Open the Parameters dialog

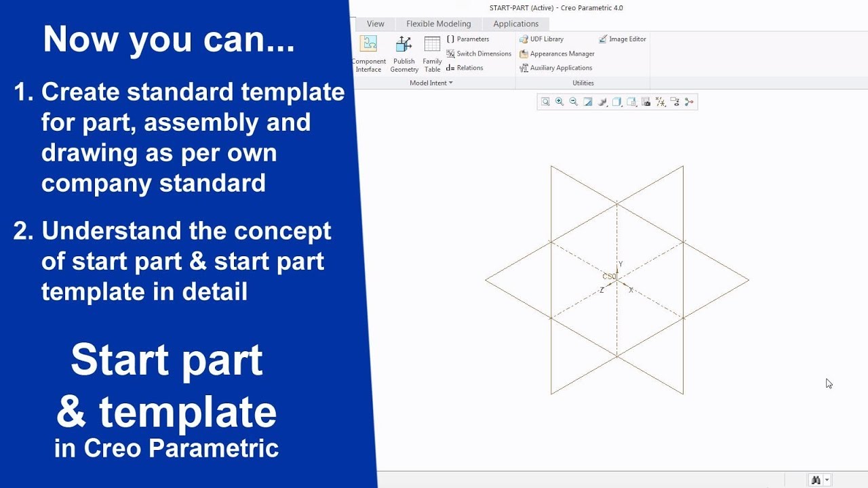(468, 39)
